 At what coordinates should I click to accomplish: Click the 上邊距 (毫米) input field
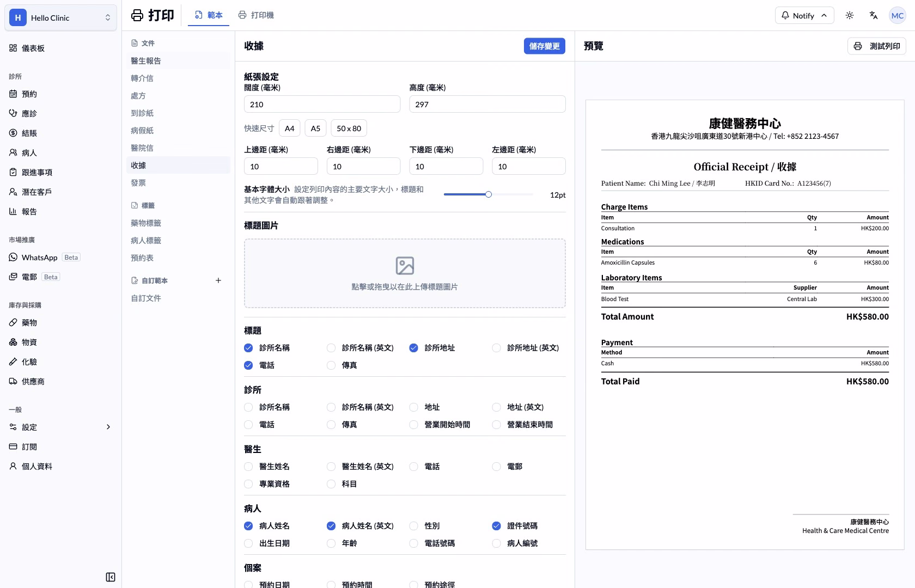click(281, 166)
